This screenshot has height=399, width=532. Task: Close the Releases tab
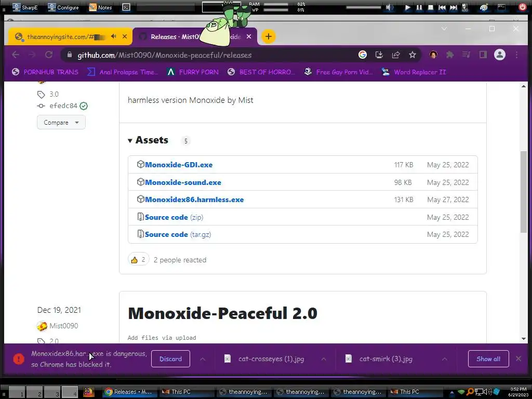click(x=249, y=36)
